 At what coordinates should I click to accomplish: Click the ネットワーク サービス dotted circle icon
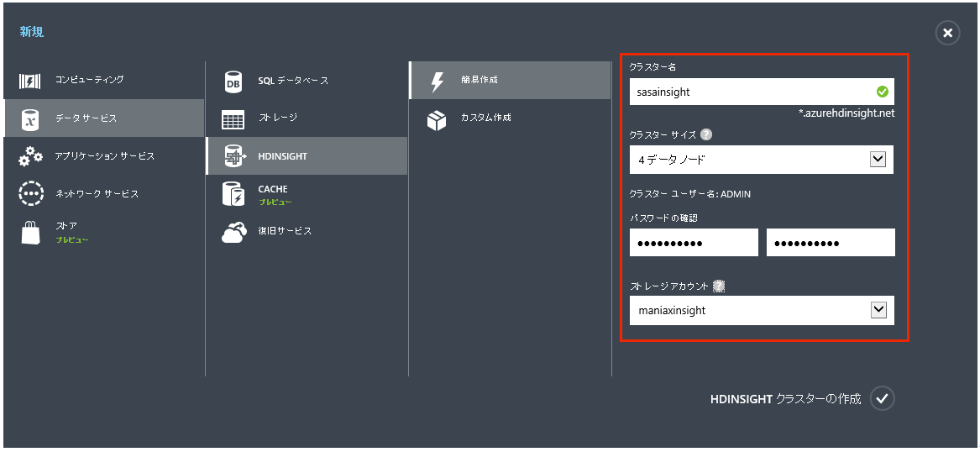30,194
